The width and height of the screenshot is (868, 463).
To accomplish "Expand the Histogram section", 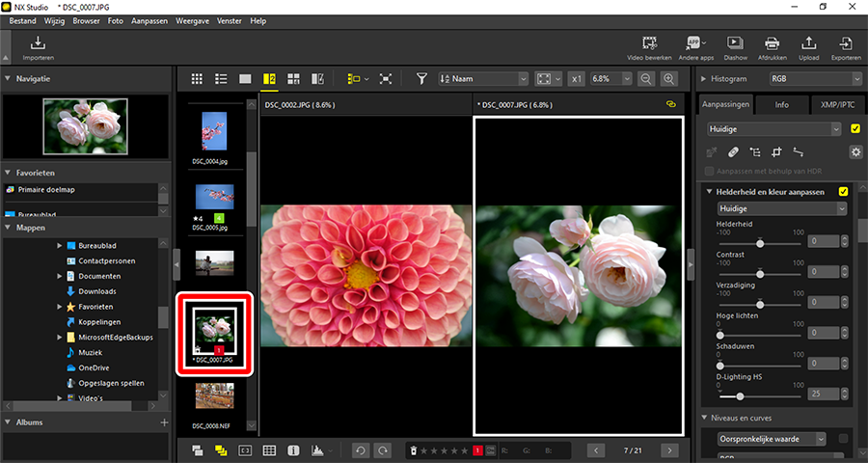I will (x=704, y=79).
